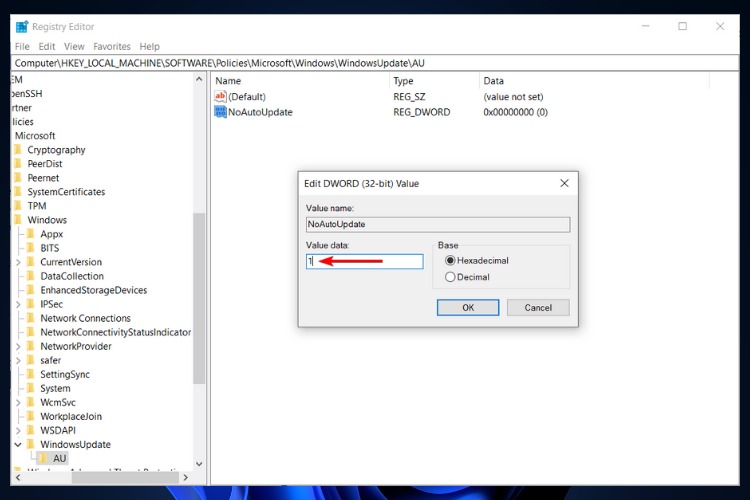
Task: Click the TPM folder icon
Action: pos(19,206)
